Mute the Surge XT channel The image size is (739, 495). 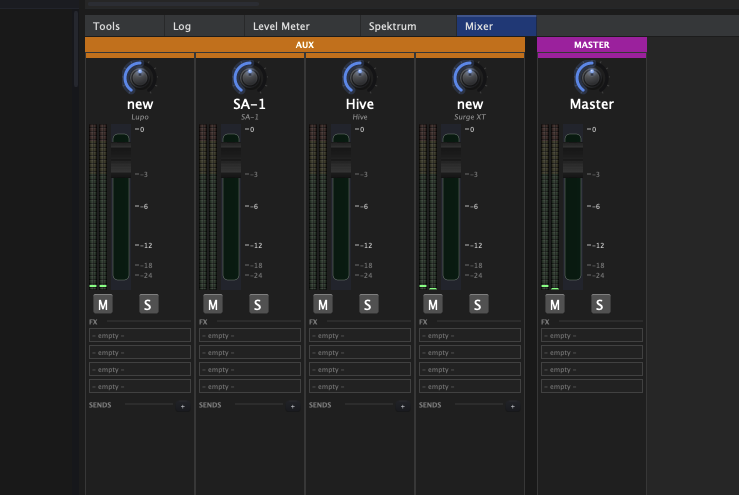coord(433,305)
